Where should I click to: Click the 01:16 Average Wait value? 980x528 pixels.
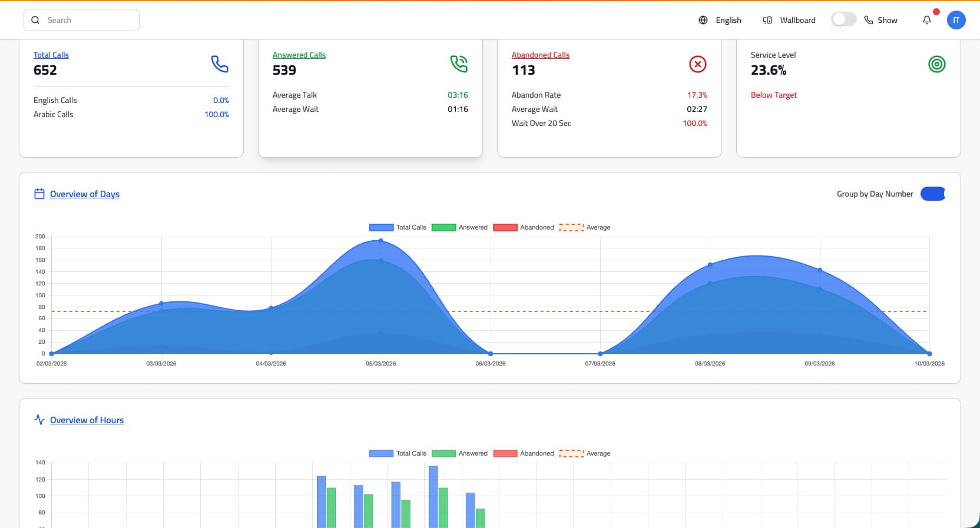click(x=458, y=109)
